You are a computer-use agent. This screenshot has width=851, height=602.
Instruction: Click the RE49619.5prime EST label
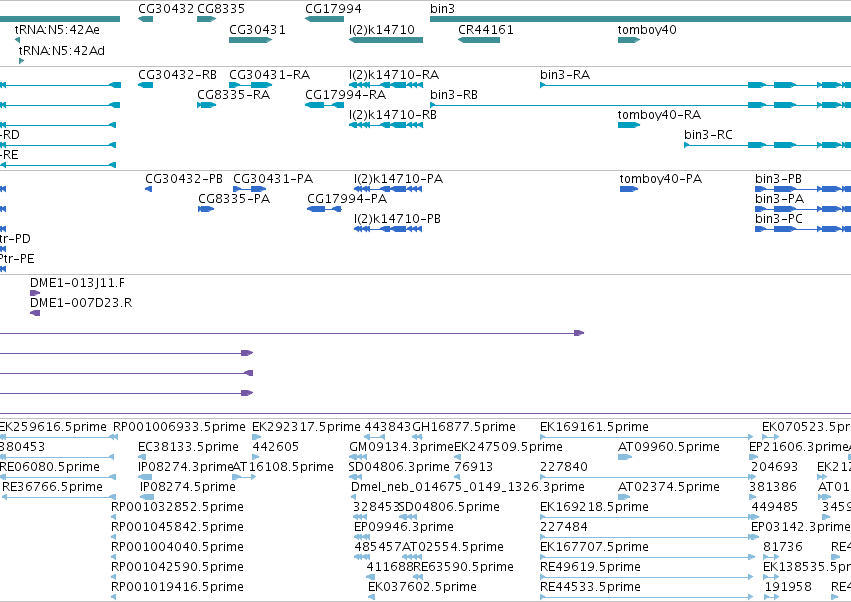click(590, 567)
